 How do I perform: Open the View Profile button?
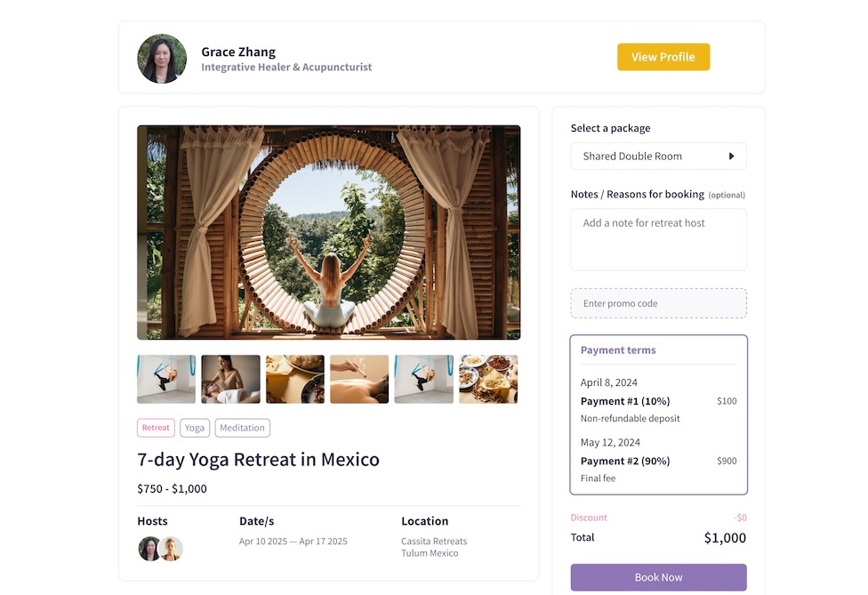[x=663, y=57]
